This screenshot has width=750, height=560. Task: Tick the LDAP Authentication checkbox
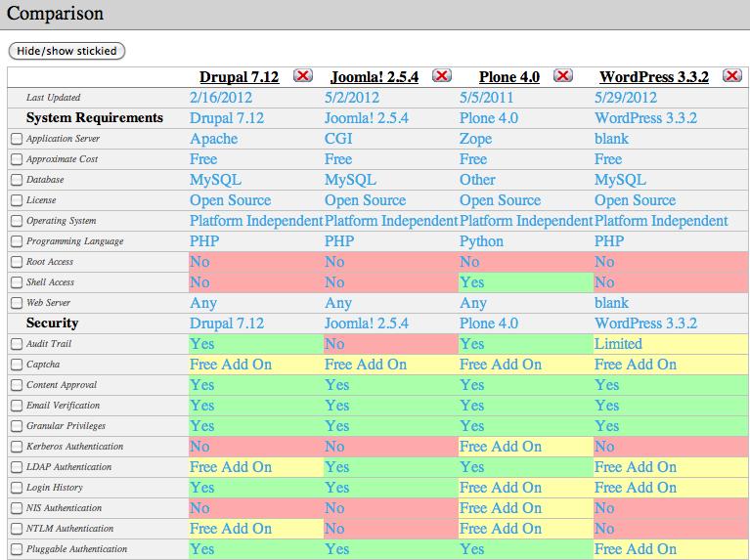17,467
